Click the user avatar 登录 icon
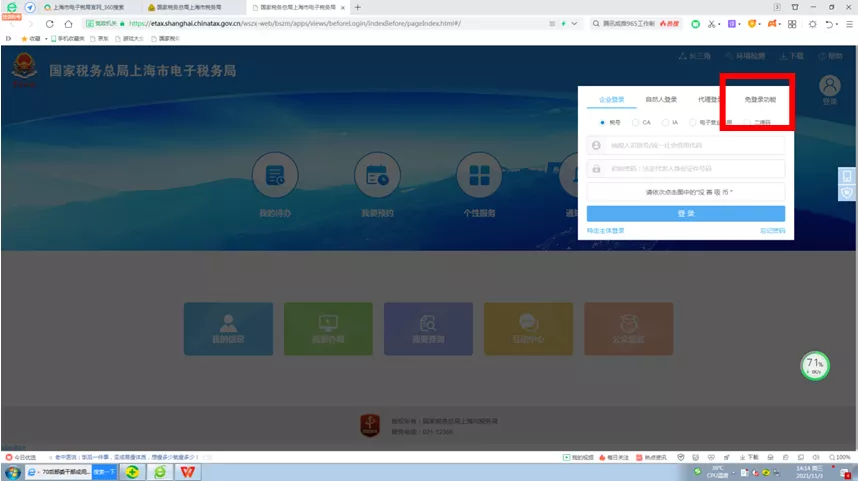Viewport: 858px width, 481px height. (x=830, y=86)
